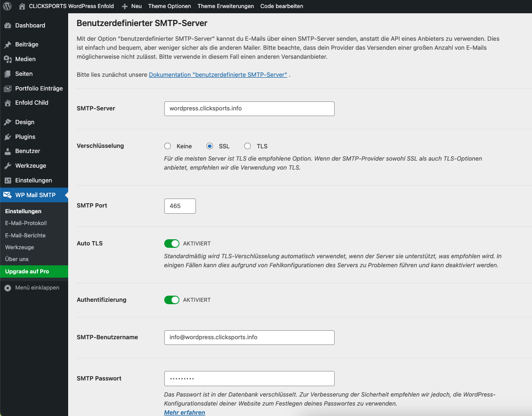Click the Benutzer user icon

8,152
